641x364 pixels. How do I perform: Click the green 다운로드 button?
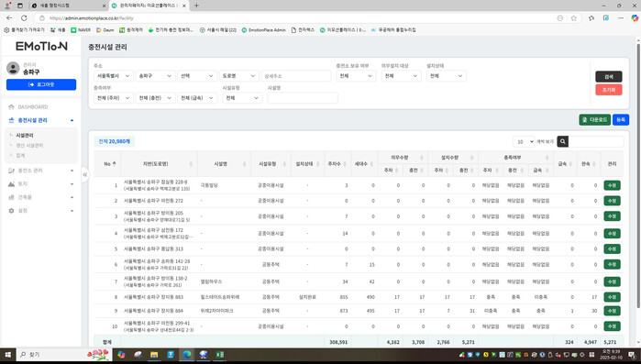pyautogui.click(x=595, y=120)
